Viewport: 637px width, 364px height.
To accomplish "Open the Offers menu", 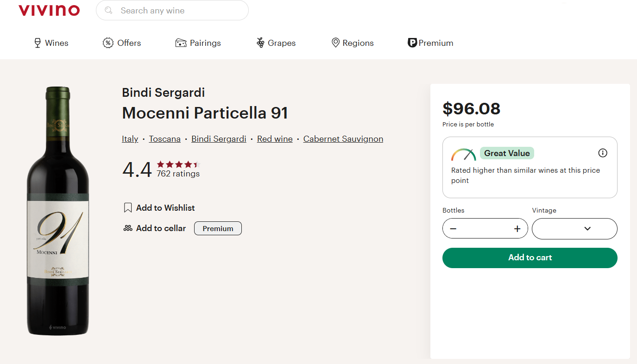I will 122,43.
